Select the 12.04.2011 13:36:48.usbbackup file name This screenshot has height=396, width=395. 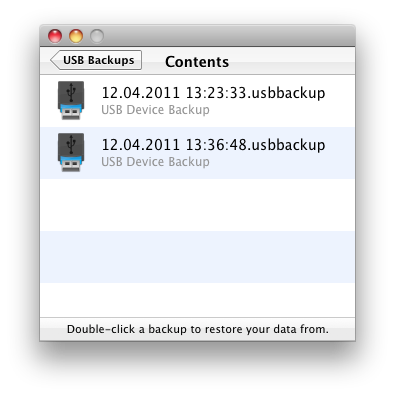213,145
